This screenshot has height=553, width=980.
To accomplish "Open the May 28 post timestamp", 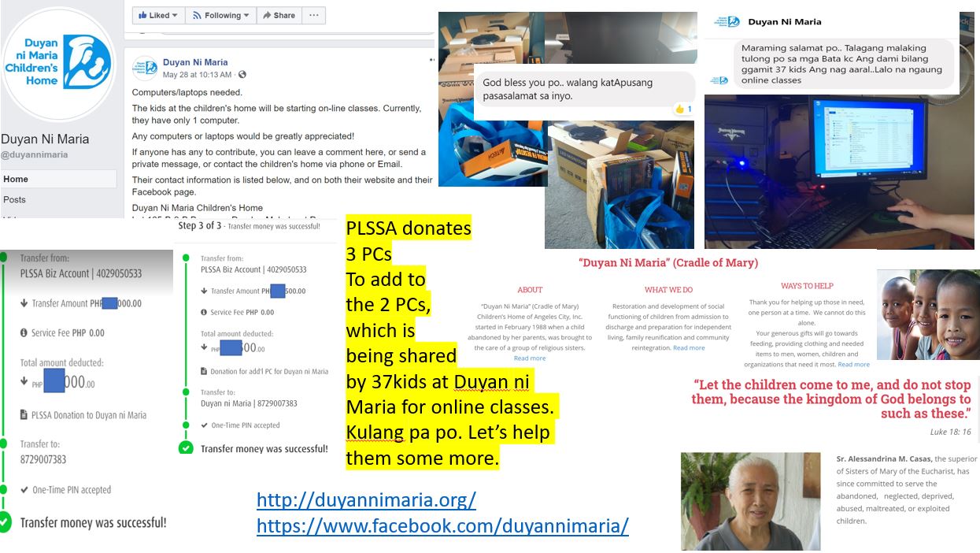I will (x=197, y=75).
